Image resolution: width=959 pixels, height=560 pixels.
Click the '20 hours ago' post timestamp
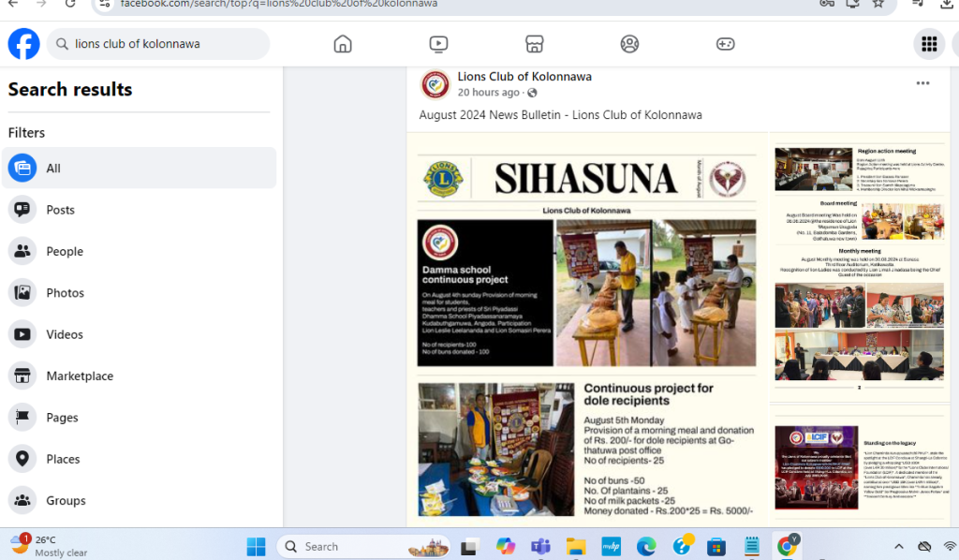click(x=488, y=93)
